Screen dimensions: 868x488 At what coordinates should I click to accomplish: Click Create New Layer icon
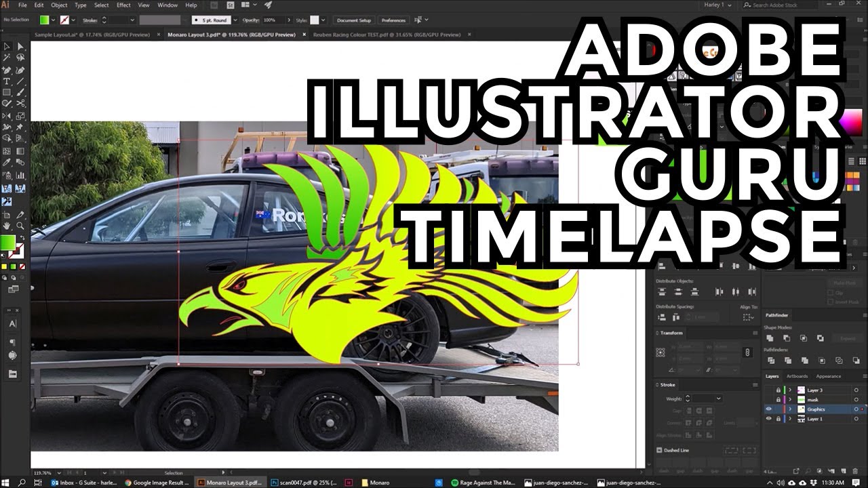tap(844, 470)
